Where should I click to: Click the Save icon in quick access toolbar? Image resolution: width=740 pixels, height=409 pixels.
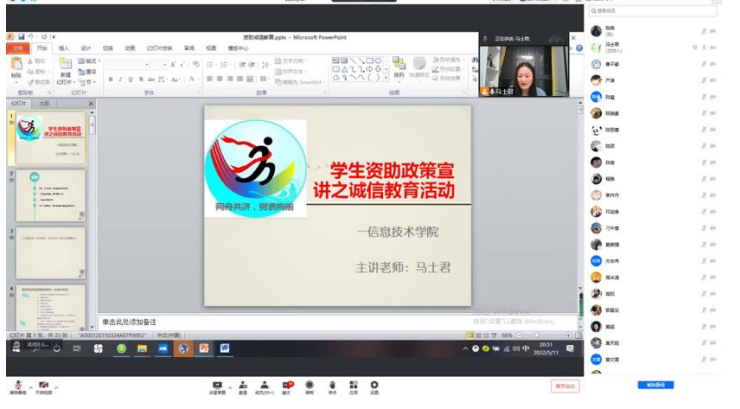(20, 36)
